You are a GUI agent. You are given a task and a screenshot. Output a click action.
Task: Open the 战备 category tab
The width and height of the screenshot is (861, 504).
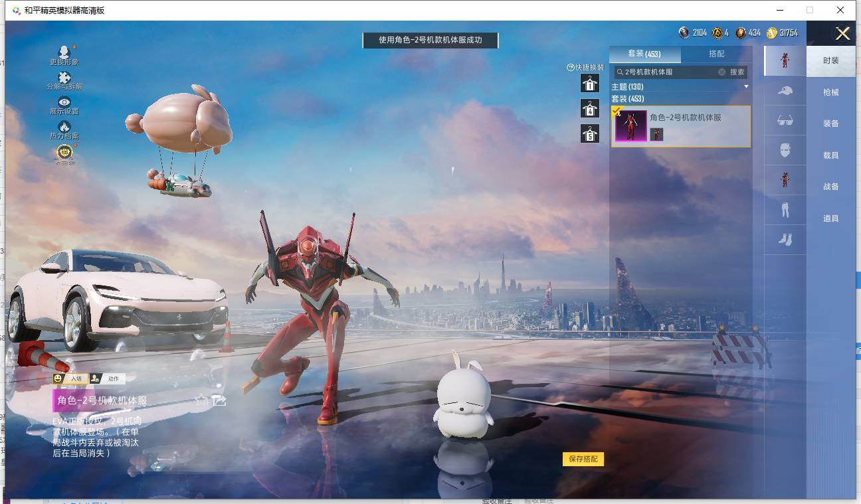tap(831, 187)
